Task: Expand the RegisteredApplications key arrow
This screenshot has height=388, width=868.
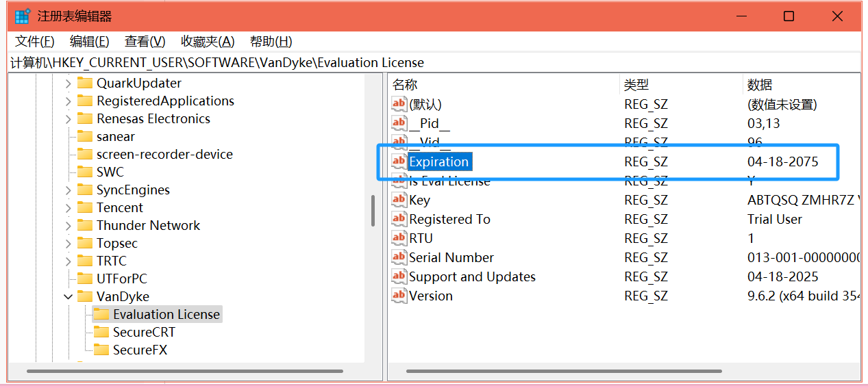Action: tap(68, 101)
